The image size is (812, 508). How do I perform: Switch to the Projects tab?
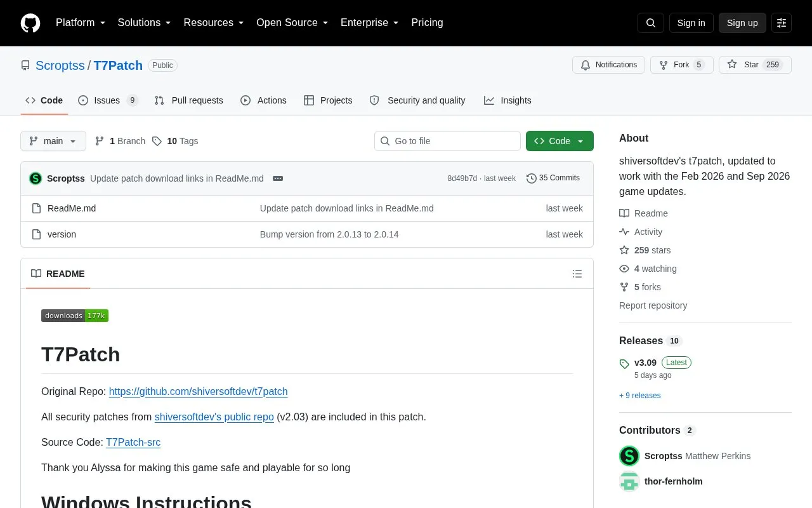pos(328,100)
